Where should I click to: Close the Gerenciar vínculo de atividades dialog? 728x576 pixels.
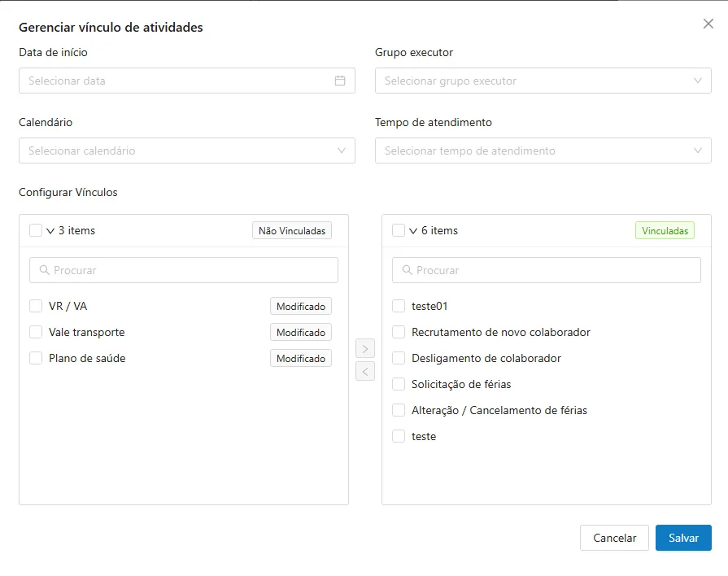(708, 24)
